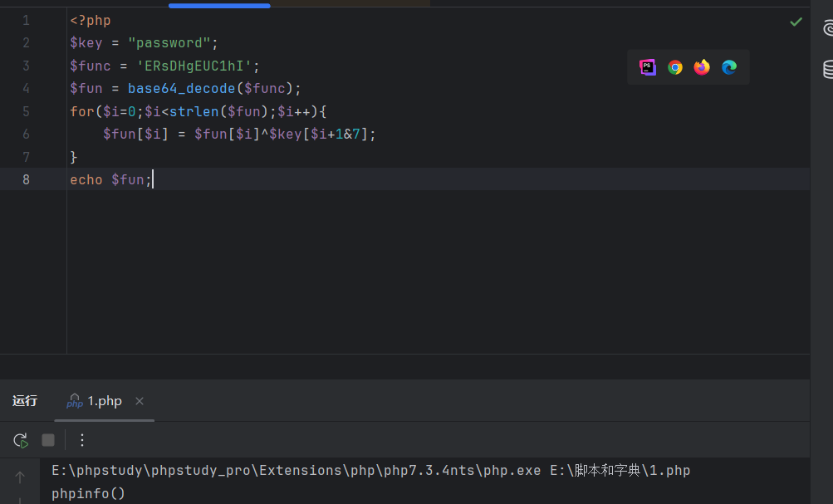Open file in Edge browser

729,67
